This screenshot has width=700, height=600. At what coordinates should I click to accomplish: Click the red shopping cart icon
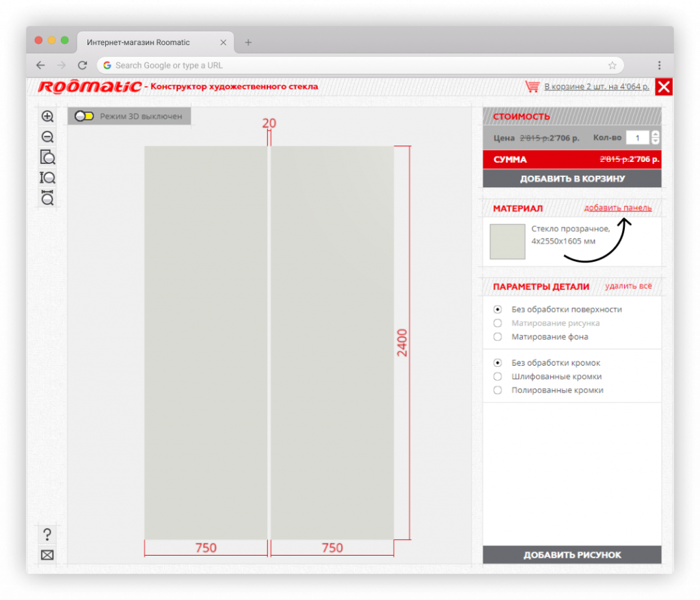pyautogui.click(x=533, y=87)
